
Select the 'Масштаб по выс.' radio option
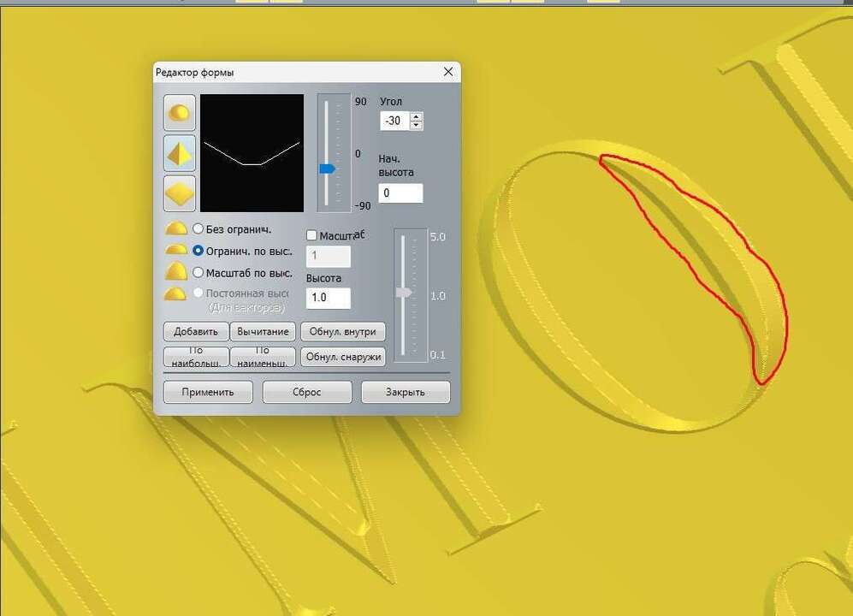tap(198, 271)
